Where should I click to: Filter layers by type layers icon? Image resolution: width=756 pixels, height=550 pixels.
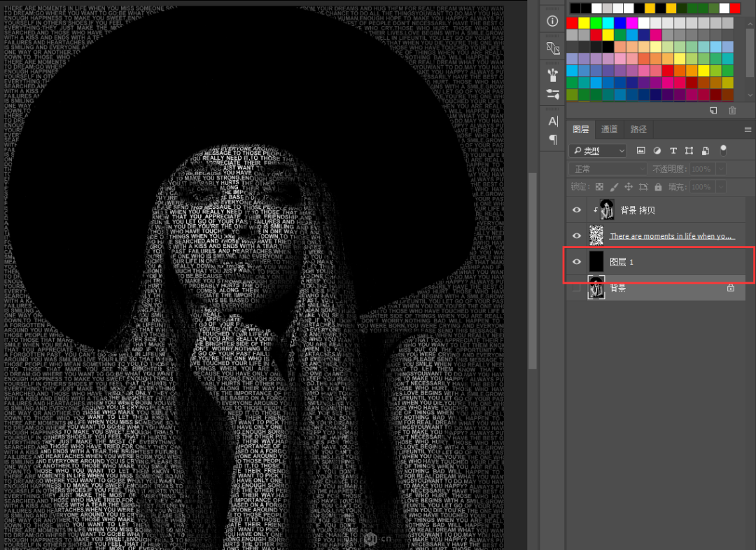(673, 151)
